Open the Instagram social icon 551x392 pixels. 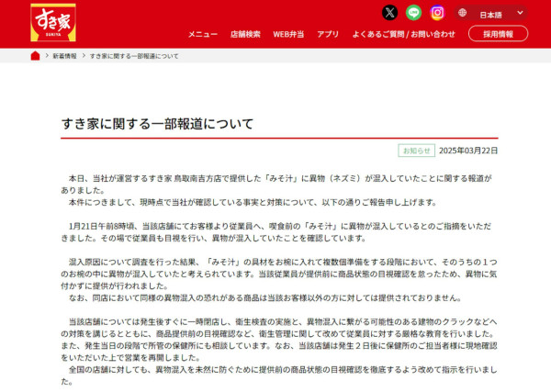click(x=437, y=13)
